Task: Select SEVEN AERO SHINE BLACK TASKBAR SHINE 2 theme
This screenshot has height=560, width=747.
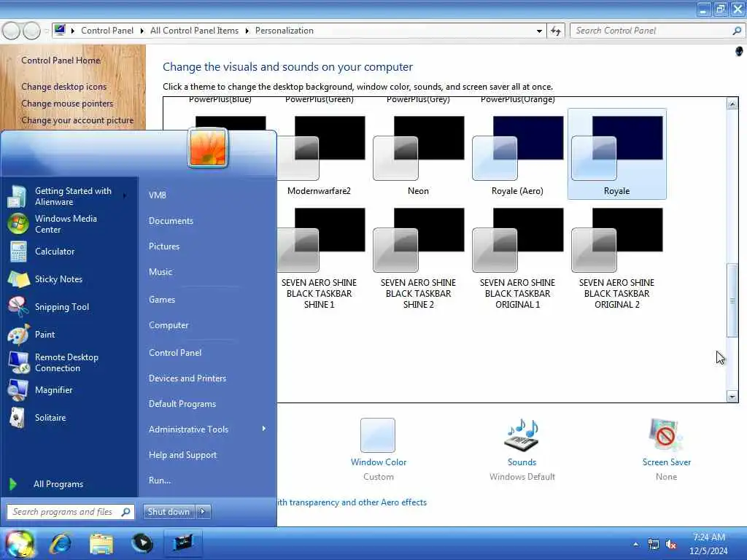Action: tap(418, 257)
